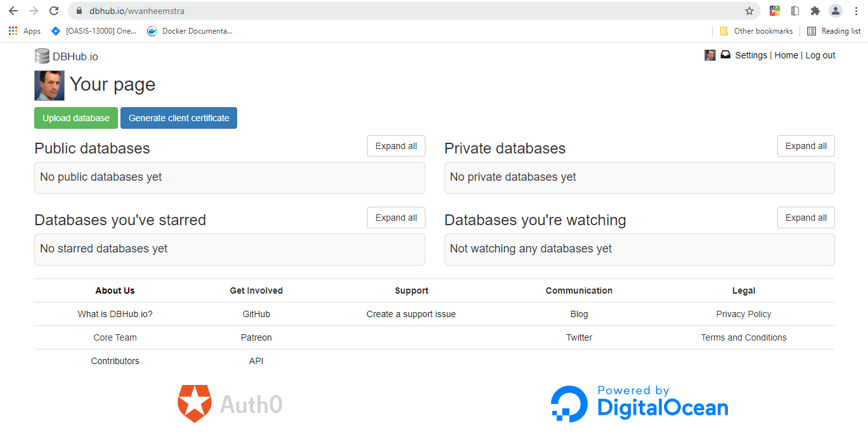This screenshot has height=437, width=868.
Task: Open Blog link in footer
Action: tap(579, 314)
